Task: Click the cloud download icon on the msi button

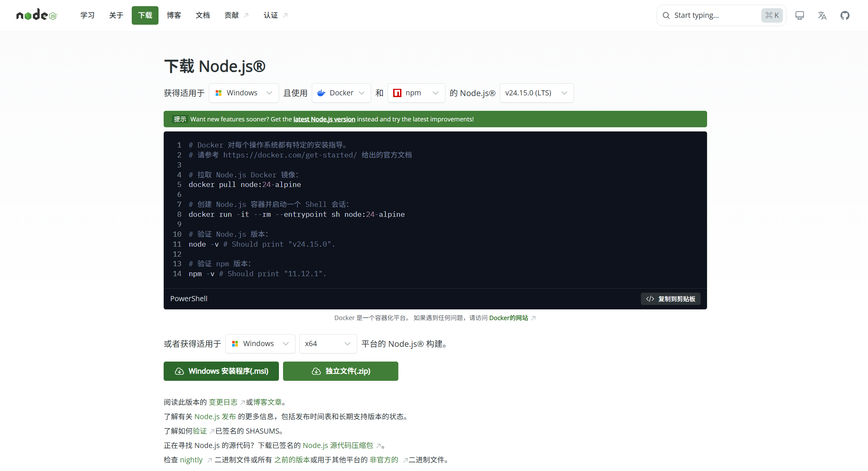Action: [179, 371]
